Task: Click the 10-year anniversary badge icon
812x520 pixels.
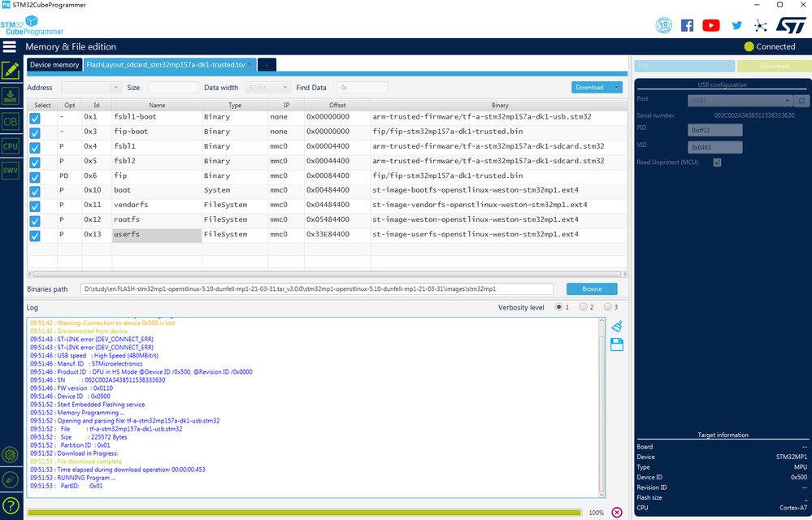Action: [x=663, y=25]
